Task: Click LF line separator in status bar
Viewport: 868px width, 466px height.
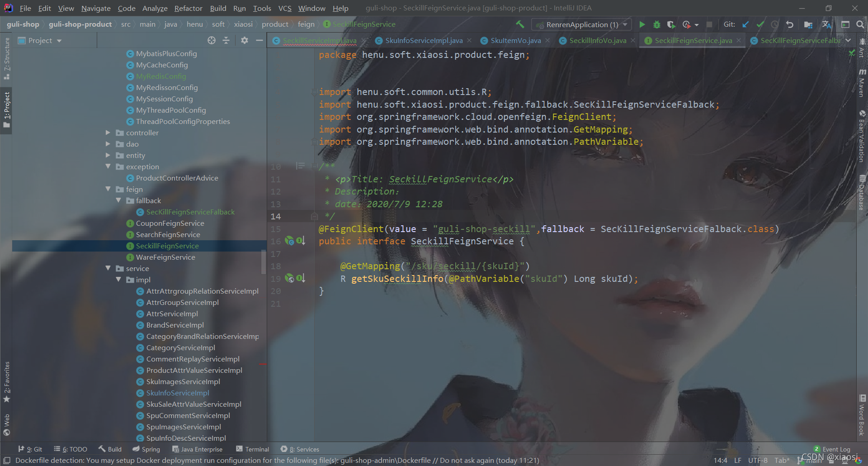Action: click(x=738, y=460)
